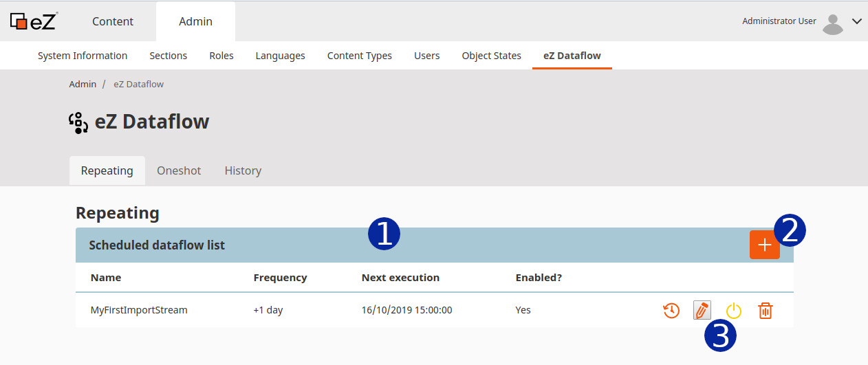The height and width of the screenshot is (365, 868).
Task: Click the +1 day frequency value
Action: [268, 310]
